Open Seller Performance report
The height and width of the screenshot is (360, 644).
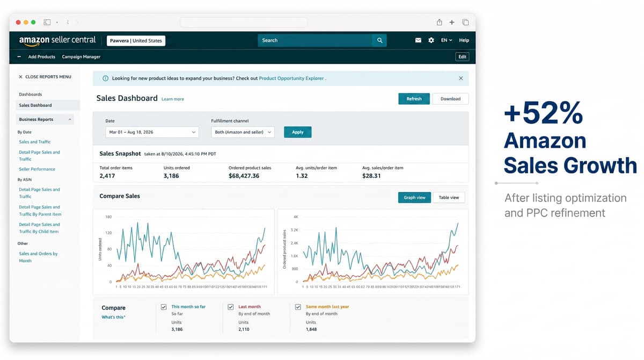tap(37, 169)
